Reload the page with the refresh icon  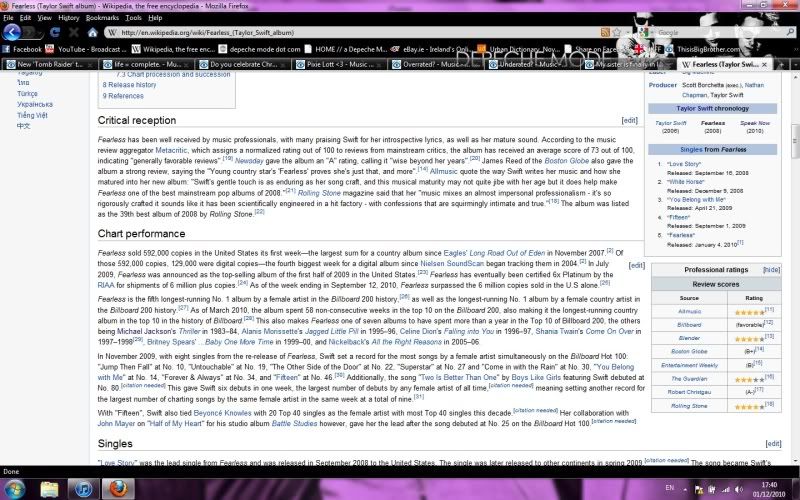point(55,32)
